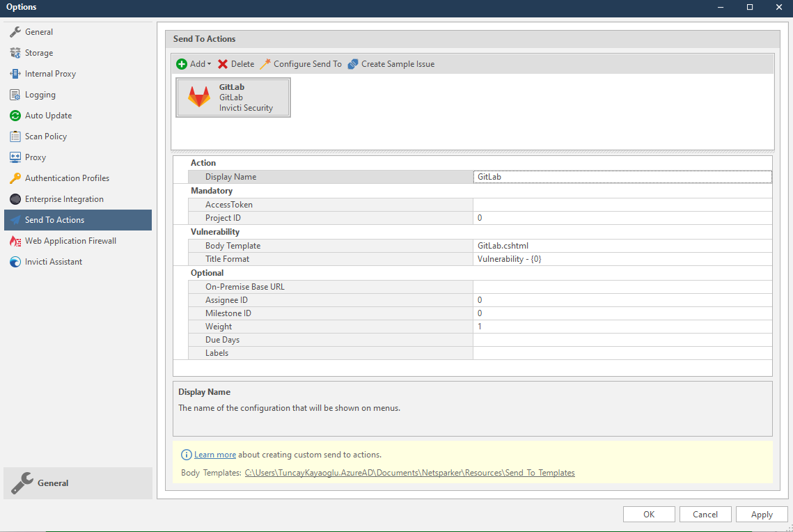The height and width of the screenshot is (532, 793).
Task: Click the OK button
Action: click(x=649, y=515)
